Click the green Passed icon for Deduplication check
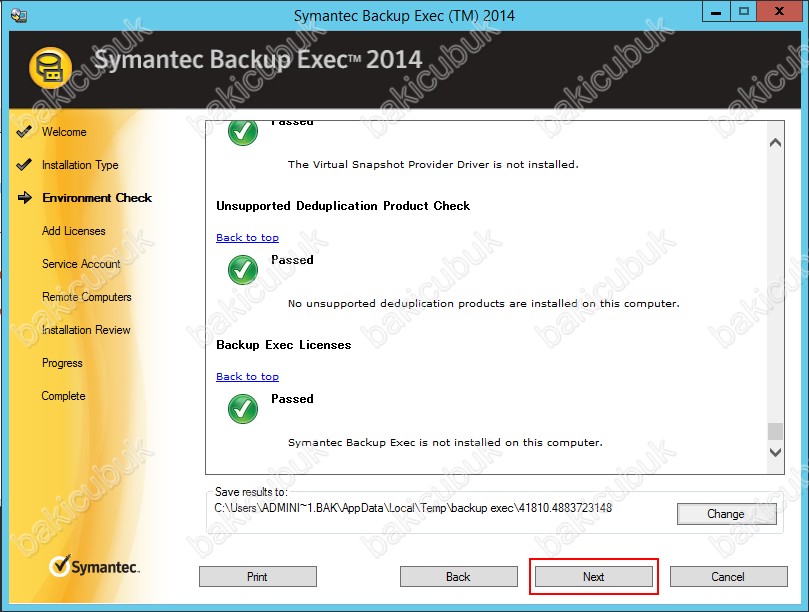Viewport: 809px width, 612px height. point(243,270)
